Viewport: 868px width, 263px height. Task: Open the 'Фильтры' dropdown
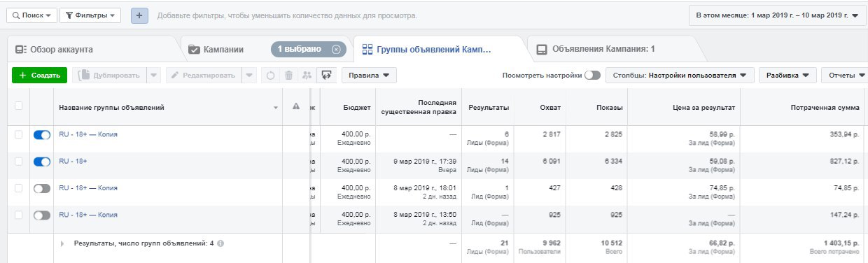(90, 15)
